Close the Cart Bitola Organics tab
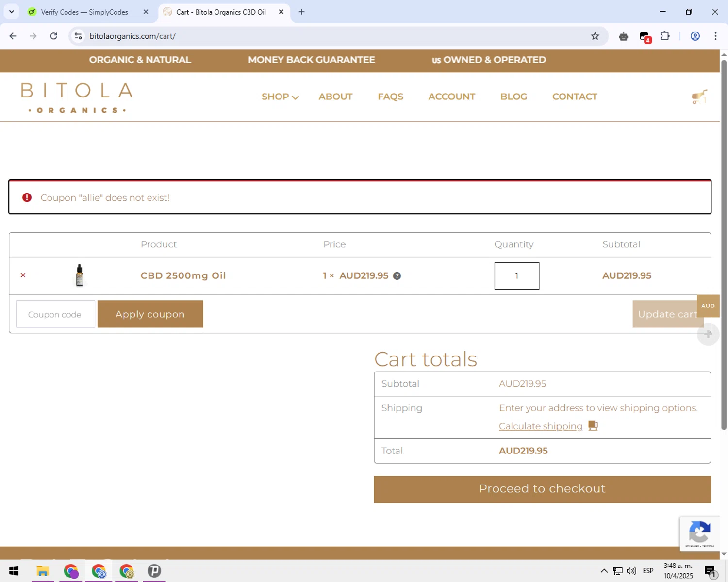728x582 pixels. 281,12
